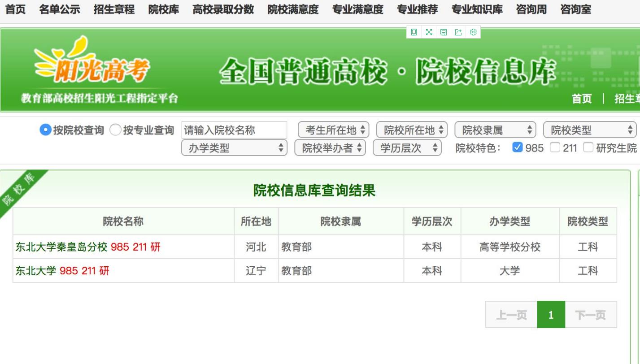
Task: Tick the 研究生院 checkbox
Action: tap(588, 147)
